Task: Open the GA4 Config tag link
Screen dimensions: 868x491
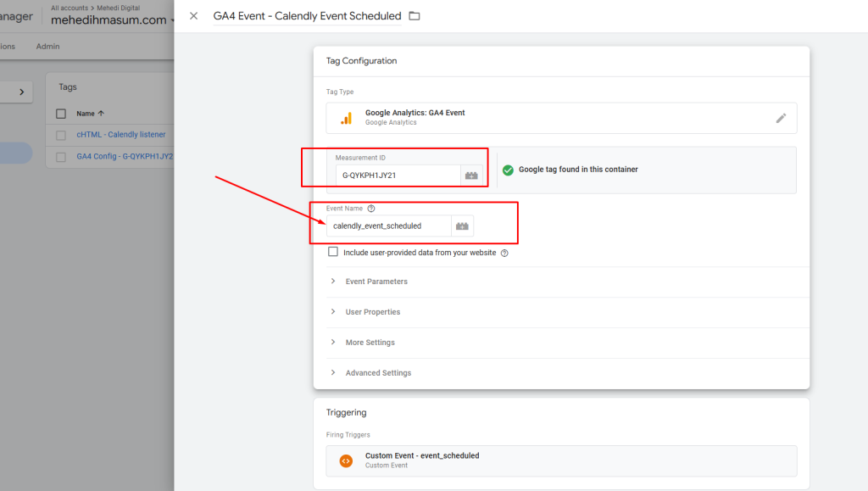Action: [x=125, y=156]
